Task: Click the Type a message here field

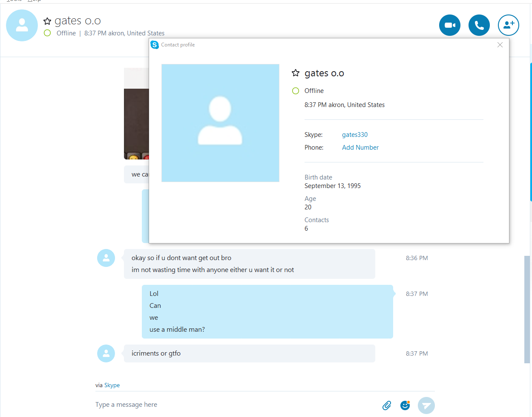Action: coord(234,405)
